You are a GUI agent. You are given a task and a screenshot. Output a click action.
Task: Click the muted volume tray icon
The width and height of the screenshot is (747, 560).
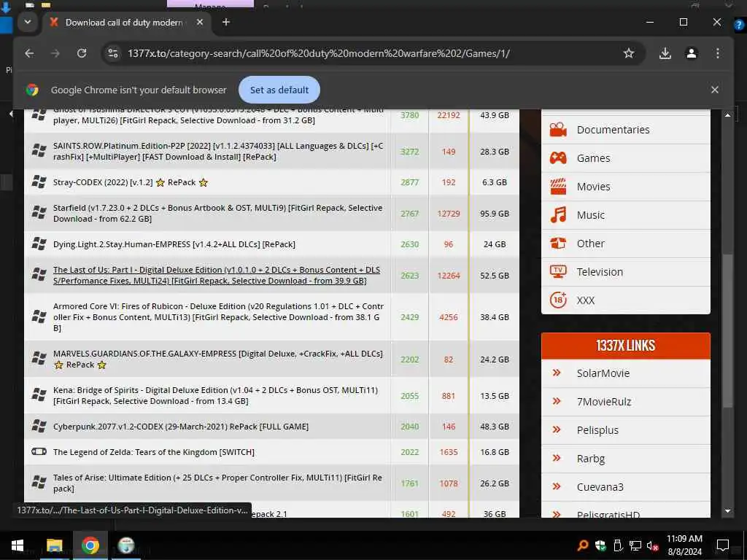652,546
